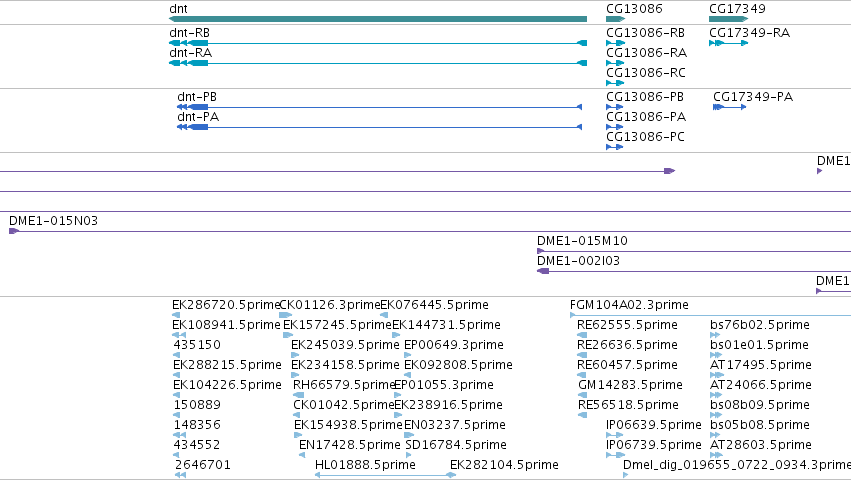Image resolution: width=851 pixels, height=480 pixels.
Task: Select the dnt gene bar
Action: [378, 19]
